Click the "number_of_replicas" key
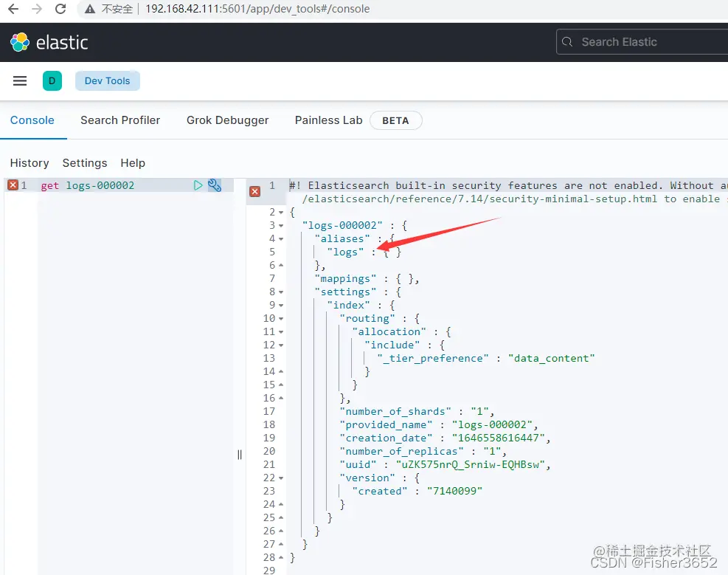The width and height of the screenshot is (728, 575). pyautogui.click(x=401, y=452)
